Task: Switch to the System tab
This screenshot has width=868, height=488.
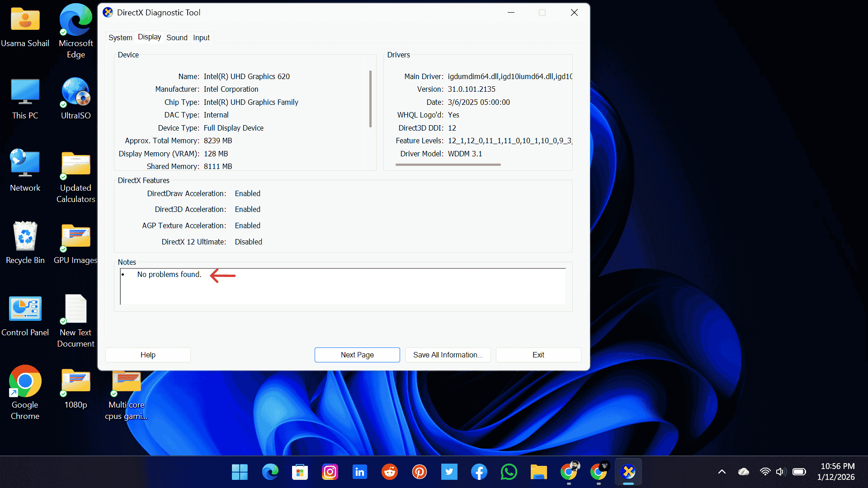Action: coord(120,38)
